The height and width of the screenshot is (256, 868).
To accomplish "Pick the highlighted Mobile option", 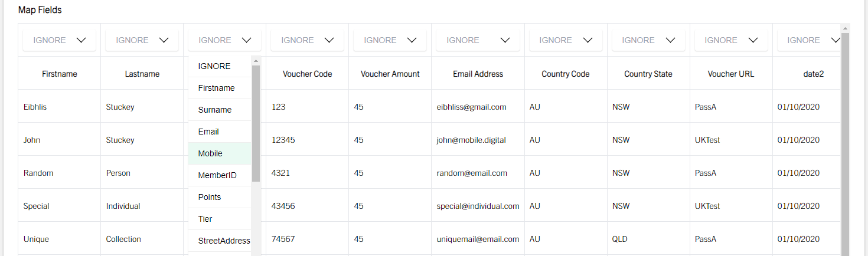I will tap(220, 153).
